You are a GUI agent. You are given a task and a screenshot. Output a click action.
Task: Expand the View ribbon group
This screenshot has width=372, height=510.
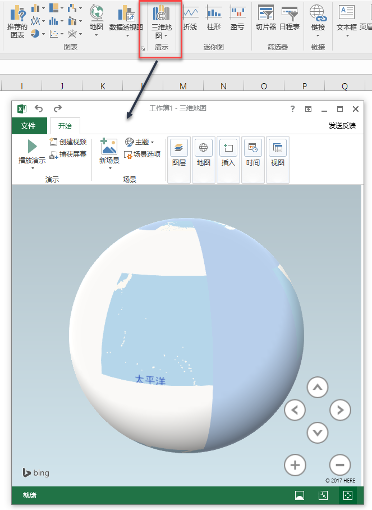278,160
